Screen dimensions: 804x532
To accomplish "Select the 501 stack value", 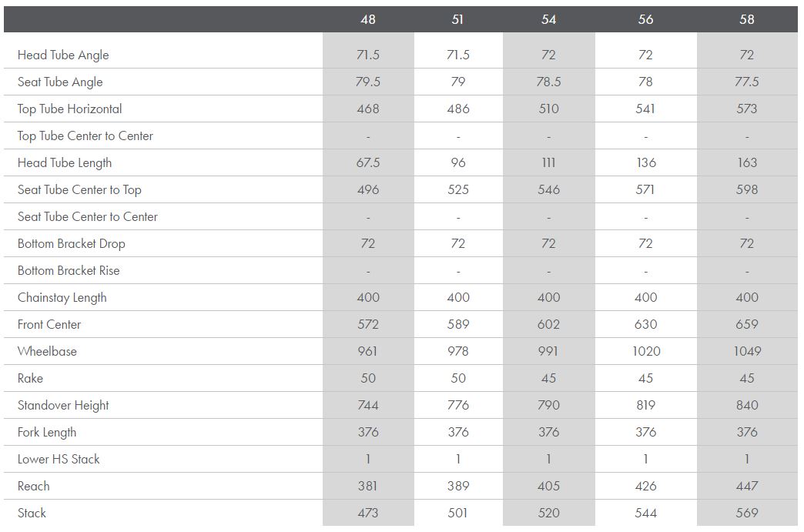I will click(458, 514).
